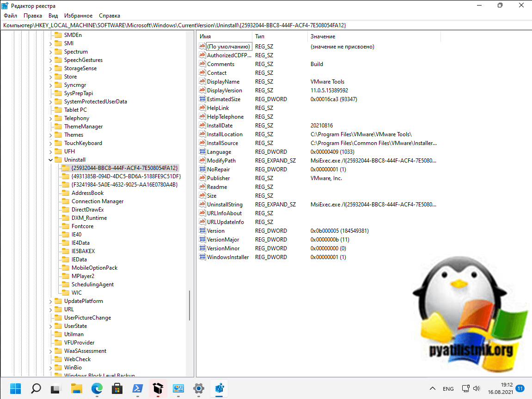The width and height of the screenshot is (532, 399).
Task: Expand the UpdatePlatform key
Action: coord(50,301)
